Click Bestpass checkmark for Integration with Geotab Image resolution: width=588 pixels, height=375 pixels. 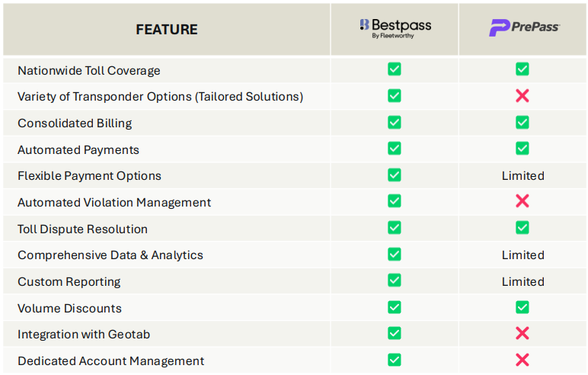(394, 333)
